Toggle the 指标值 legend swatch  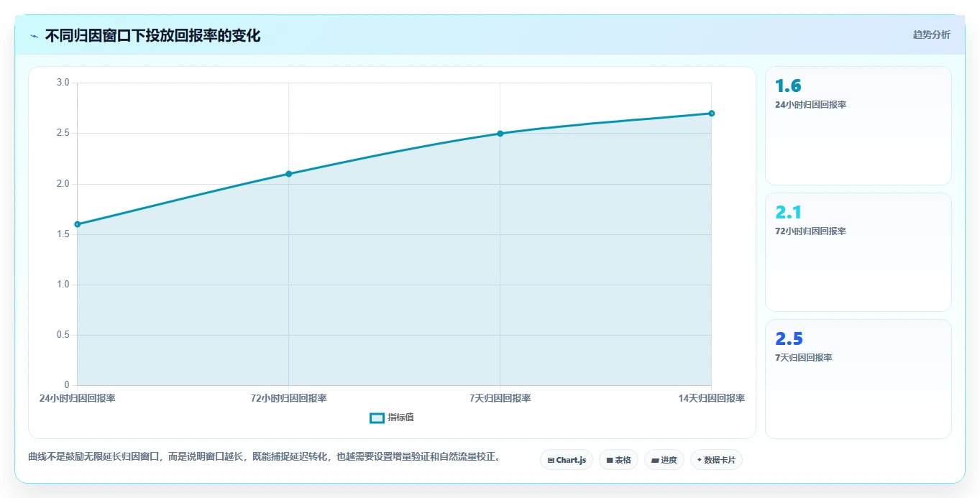pyautogui.click(x=377, y=418)
